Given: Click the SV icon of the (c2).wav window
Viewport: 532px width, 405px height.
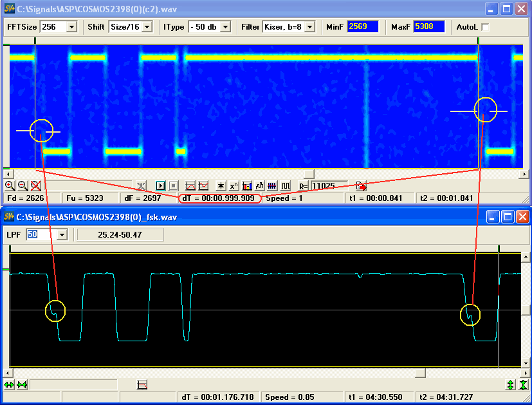Looking at the screenshot, I should tap(10, 9).
